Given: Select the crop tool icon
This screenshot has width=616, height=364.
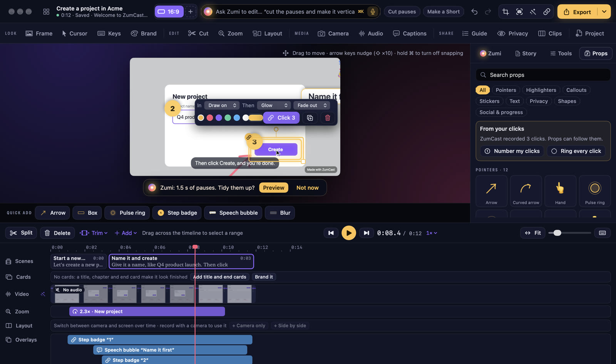Looking at the screenshot, I should [506, 12].
